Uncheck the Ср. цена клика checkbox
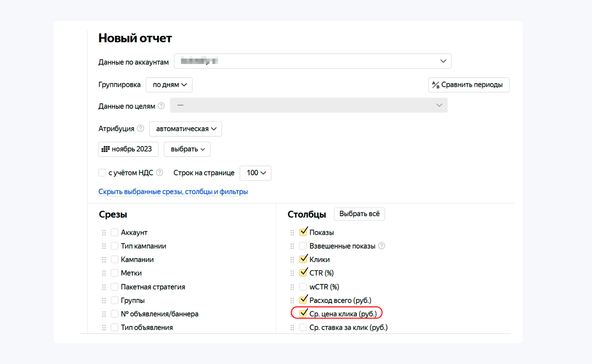 303,313
